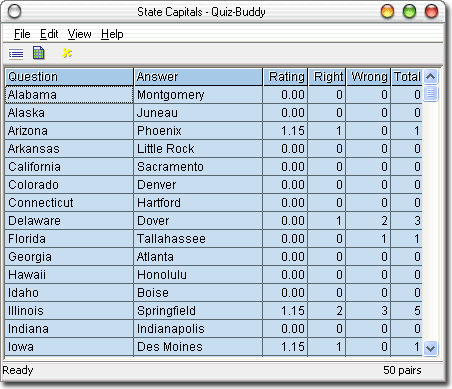Screen dimensions: 452x389
Task: Click the scrollbar down arrow
Action: pos(431,348)
